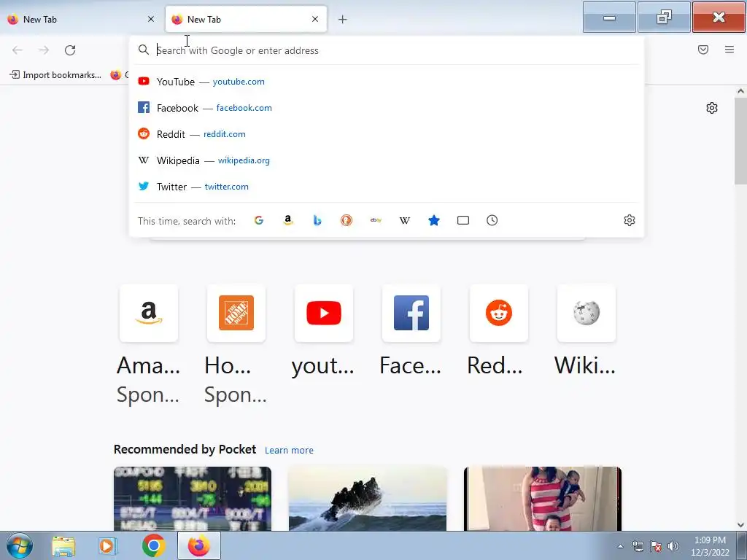Image resolution: width=747 pixels, height=560 pixels.
Task: Open a new tab with the plus button
Action: click(x=343, y=20)
